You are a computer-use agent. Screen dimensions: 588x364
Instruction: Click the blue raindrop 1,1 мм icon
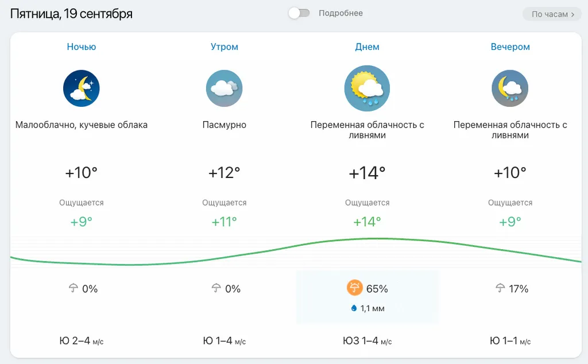[x=354, y=308]
